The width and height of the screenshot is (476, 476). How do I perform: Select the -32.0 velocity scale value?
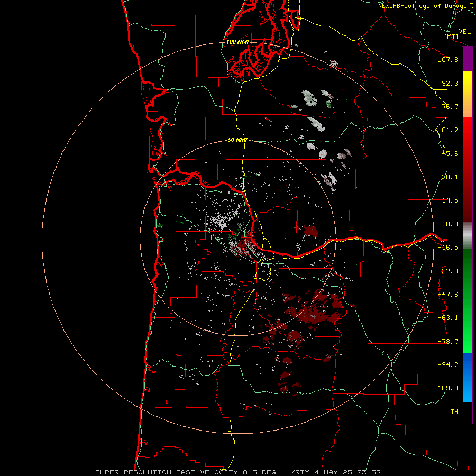click(x=448, y=271)
